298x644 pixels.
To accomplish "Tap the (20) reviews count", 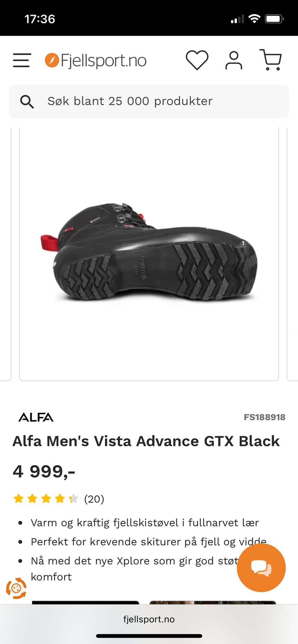I will coord(94,499).
